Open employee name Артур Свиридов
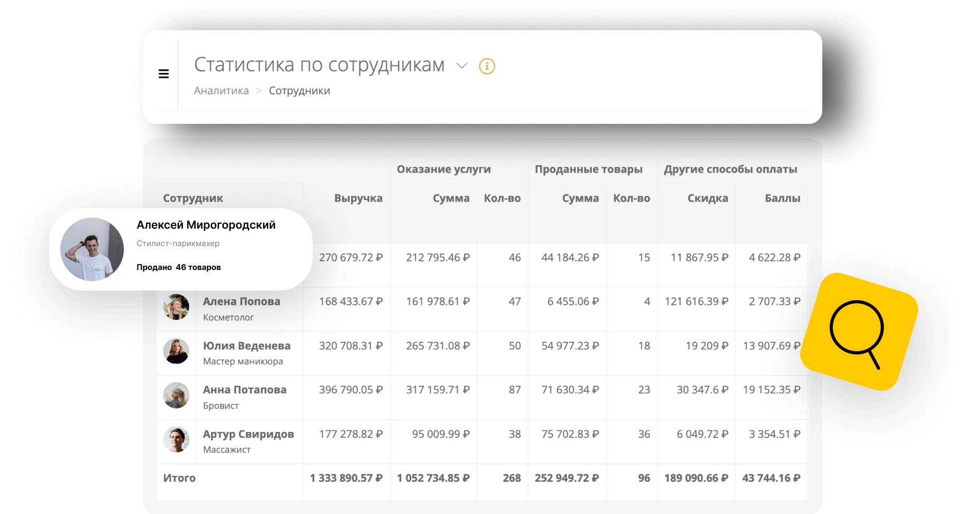Image resolution: width=980 pixels, height=514 pixels. click(248, 434)
